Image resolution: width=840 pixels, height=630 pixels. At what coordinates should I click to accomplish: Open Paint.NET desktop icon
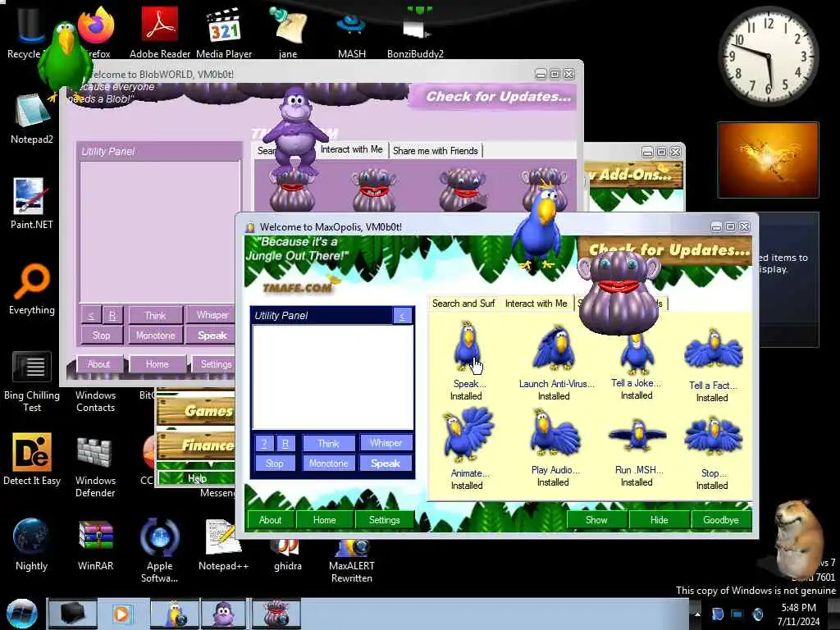(x=32, y=203)
